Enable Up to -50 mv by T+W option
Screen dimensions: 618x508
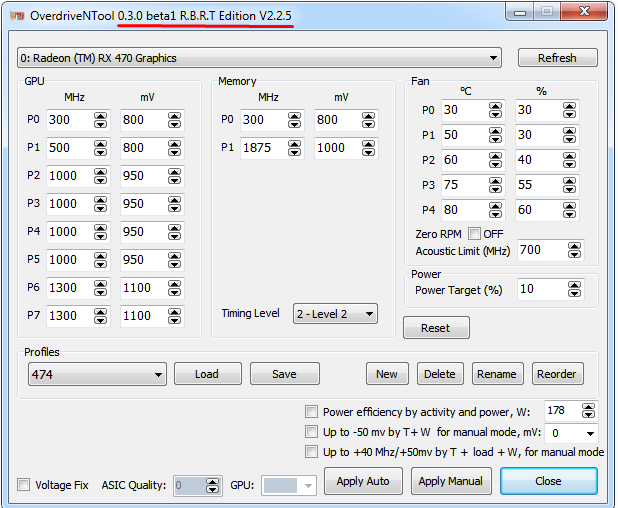coord(311,432)
